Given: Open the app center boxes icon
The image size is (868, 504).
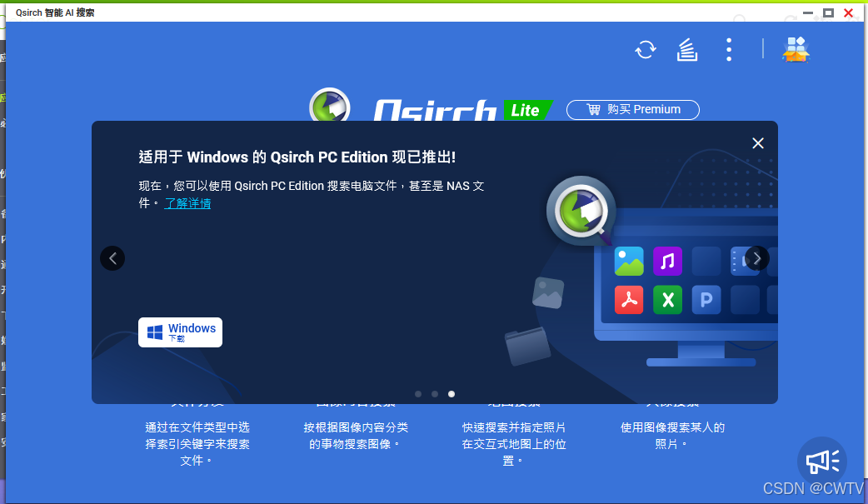Looking at the screenshot, I should (796, 49).
